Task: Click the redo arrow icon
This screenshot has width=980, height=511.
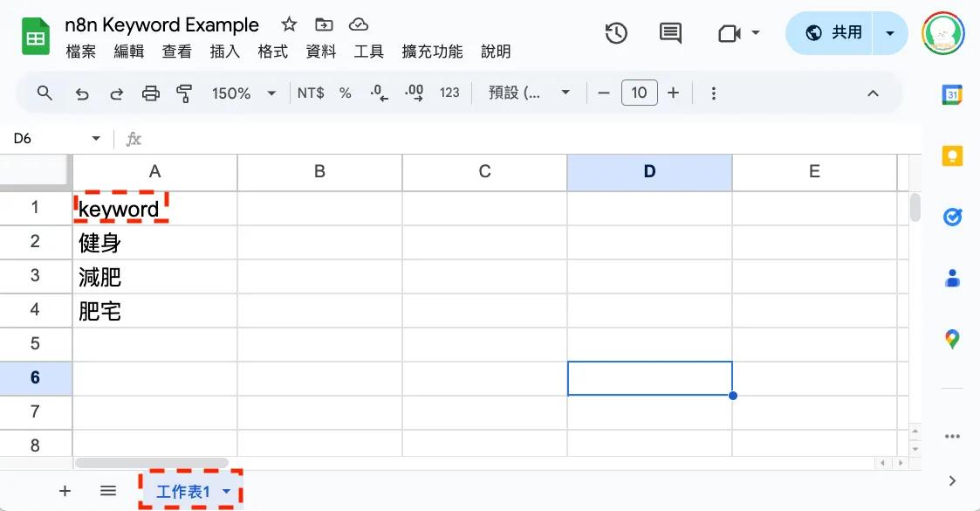Action: (116, 93)
